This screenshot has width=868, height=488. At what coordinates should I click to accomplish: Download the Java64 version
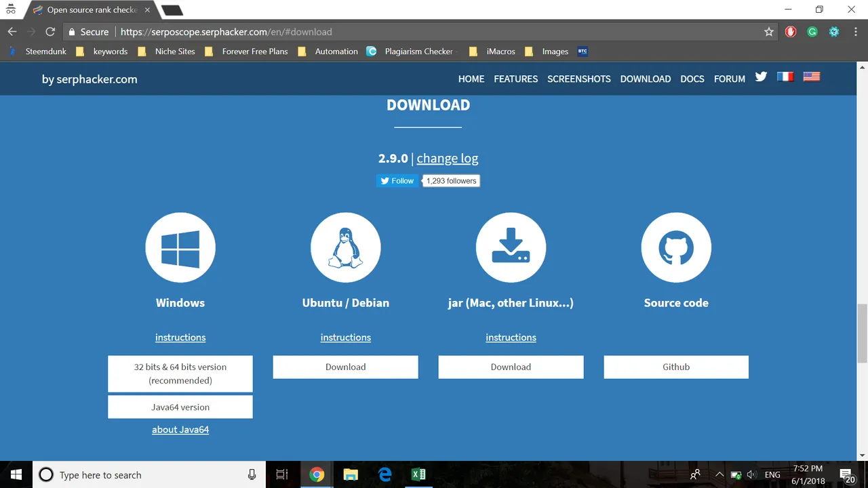180,407
